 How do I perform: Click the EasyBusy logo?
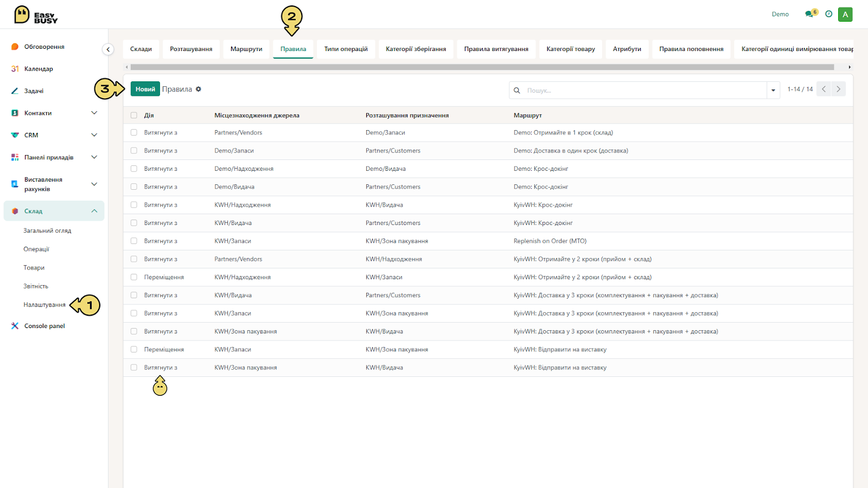point(36,15)
